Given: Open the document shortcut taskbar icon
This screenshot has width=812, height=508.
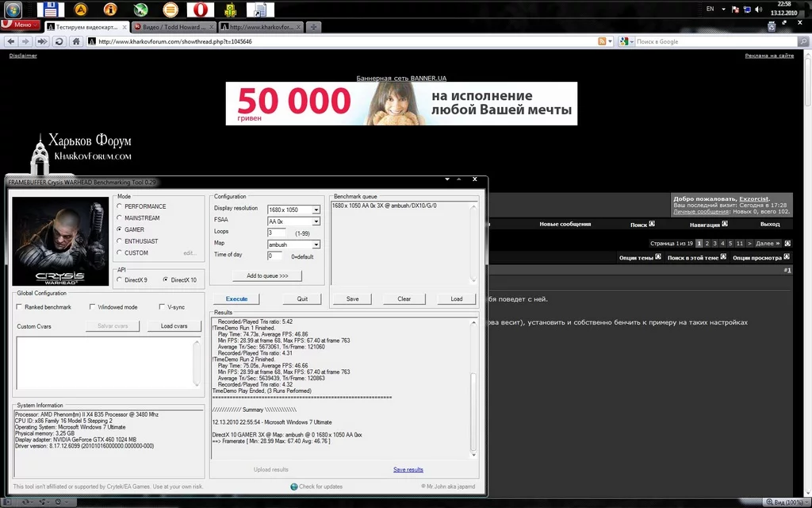Looking at the screenshot, I should [x=260, y=10].
